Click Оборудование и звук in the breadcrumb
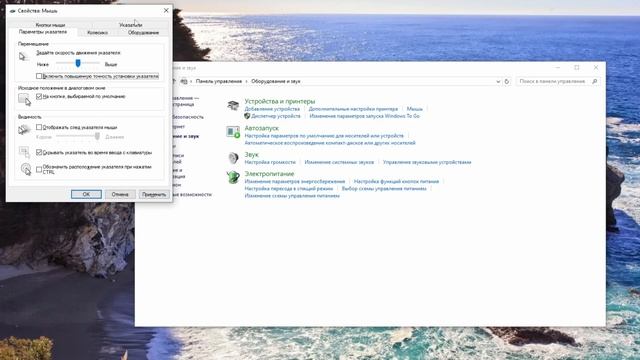Screen dimensions: 640x360 tap(276, 81)
